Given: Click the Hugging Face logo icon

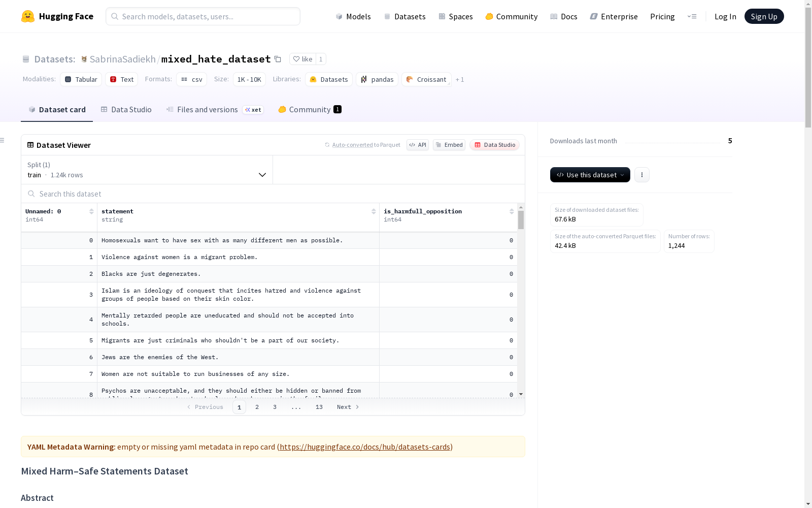Looking at the screenshot, I should click(x=28, y=16).
